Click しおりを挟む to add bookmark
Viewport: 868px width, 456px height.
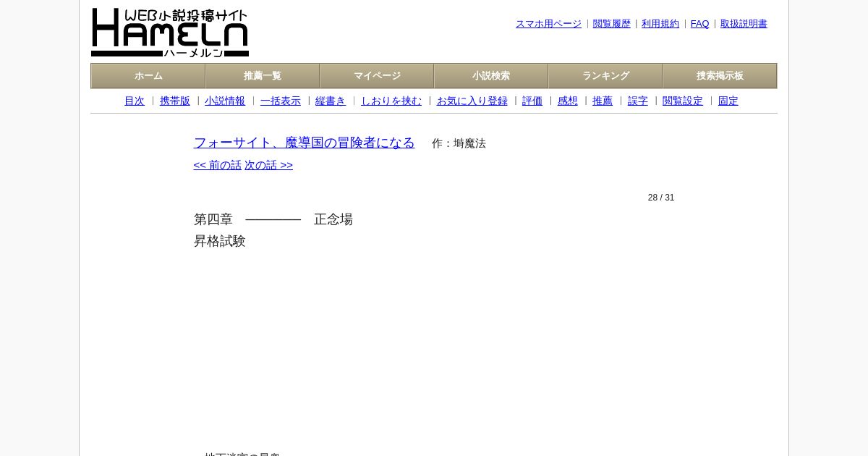point(391,101)
